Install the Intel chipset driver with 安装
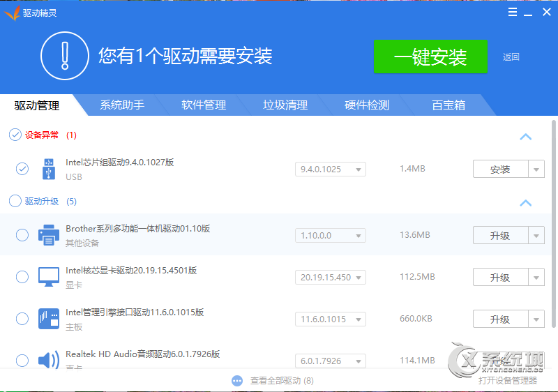Screen dimensions: 558x392 (x=500, y=169)
